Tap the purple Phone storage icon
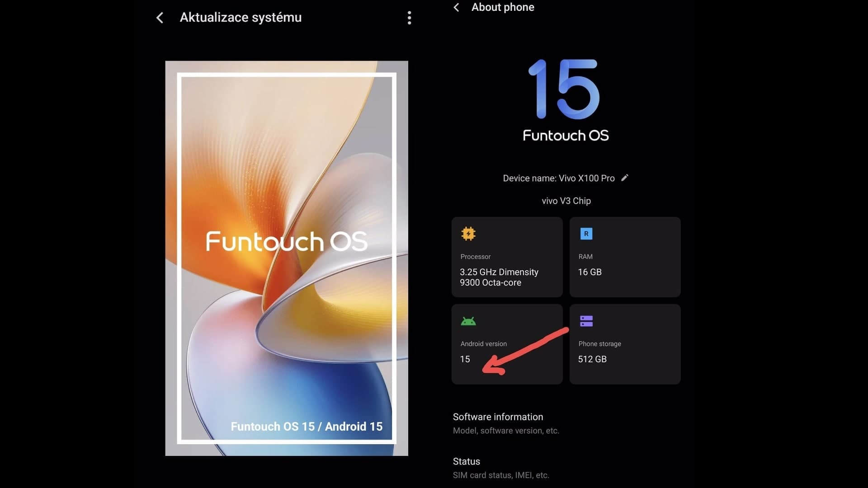868x488 pixels. click(586, 321)
